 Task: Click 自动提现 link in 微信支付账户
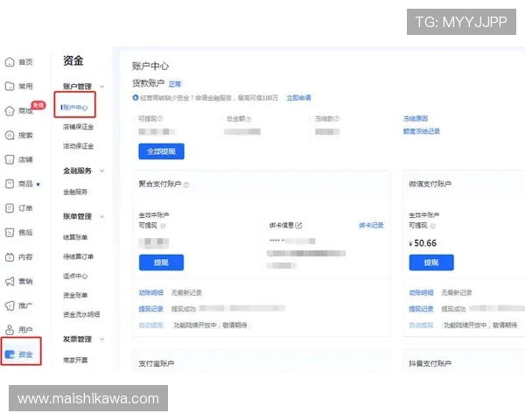[x=421, y=325]
